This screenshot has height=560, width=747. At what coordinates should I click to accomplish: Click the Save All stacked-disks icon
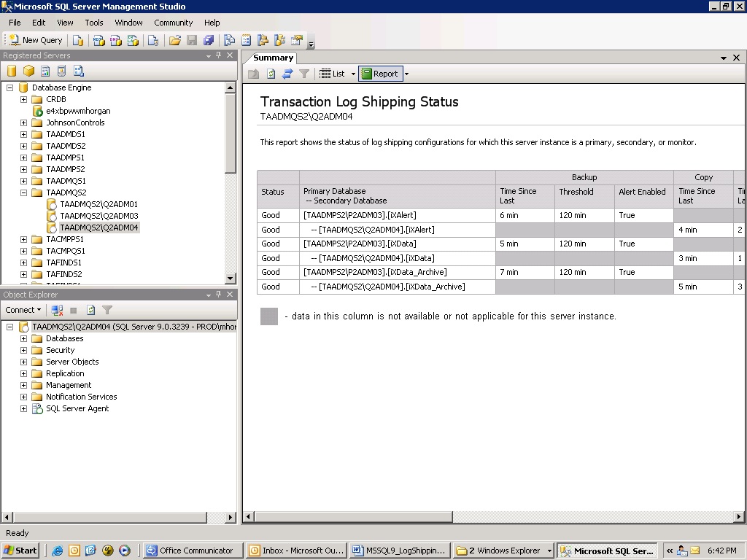[209, 41]
